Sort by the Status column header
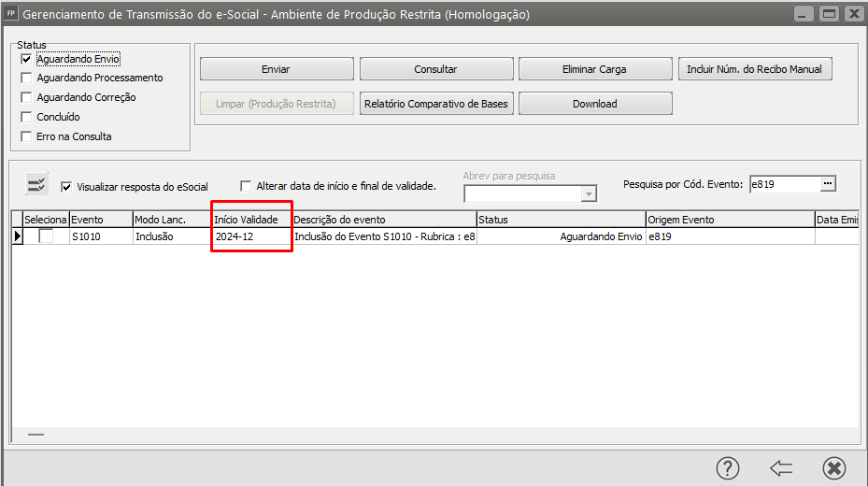The height and width of the screenshot is (486, 868). [561, 220]
